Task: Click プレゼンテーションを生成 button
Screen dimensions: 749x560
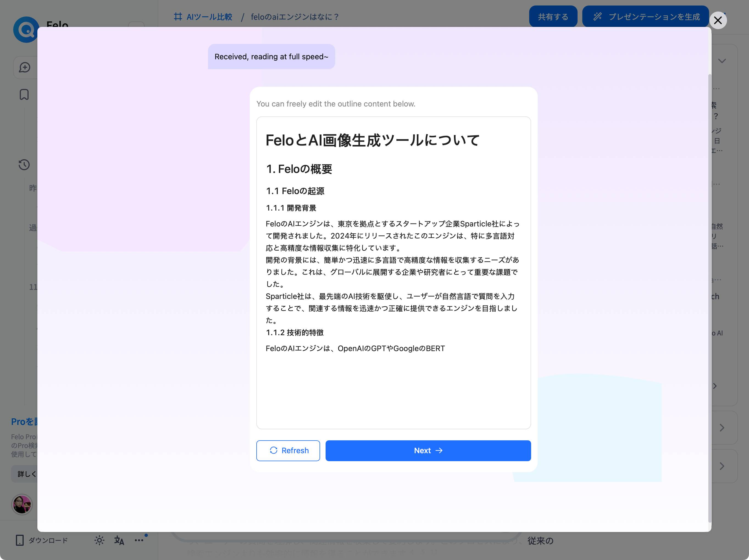Action: [645, 16]
